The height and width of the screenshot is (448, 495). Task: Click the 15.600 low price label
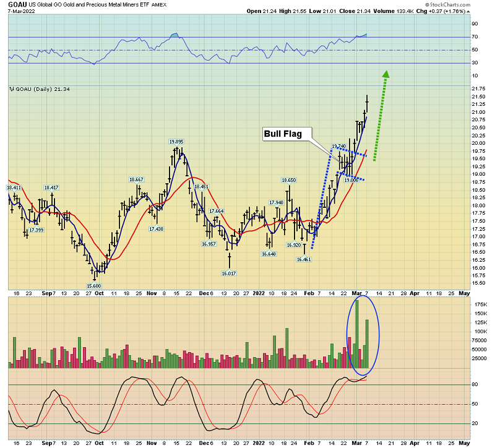coord(93,285)
